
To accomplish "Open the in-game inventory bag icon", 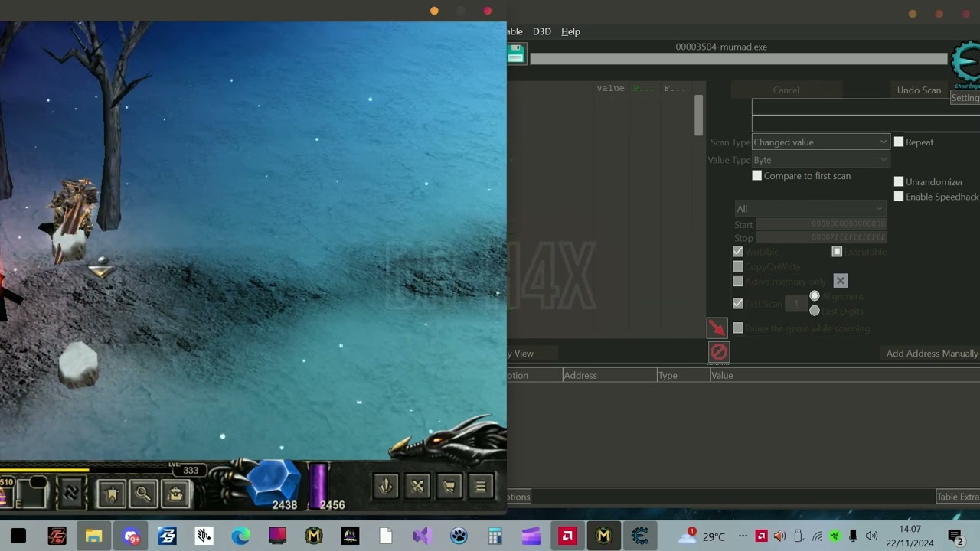I will coord(175,494).
